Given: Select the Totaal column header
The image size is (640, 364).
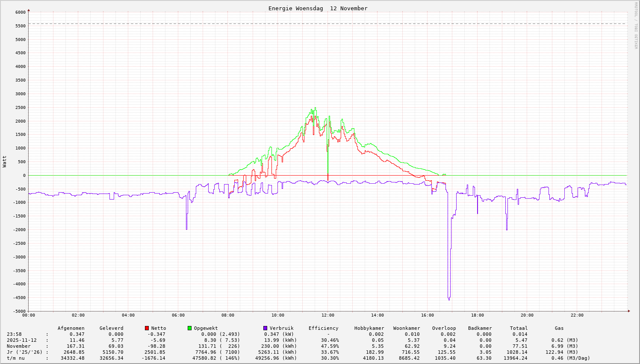Looking at the screenshot, I should click(519, 328).
